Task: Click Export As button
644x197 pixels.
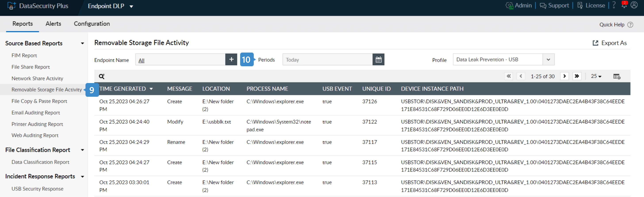Action: click(x=609, y=43)
